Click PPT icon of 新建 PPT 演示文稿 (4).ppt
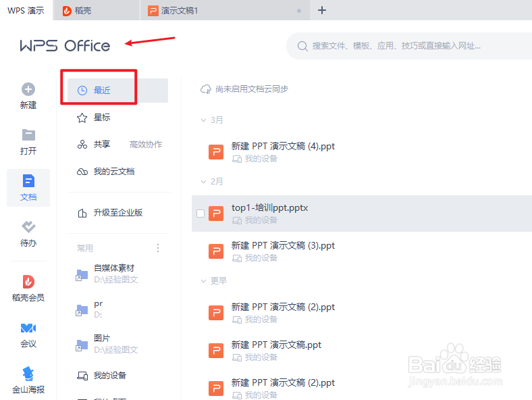Viewport: 532px width, 400px height. pyautogui.click(x=216, y=152)
